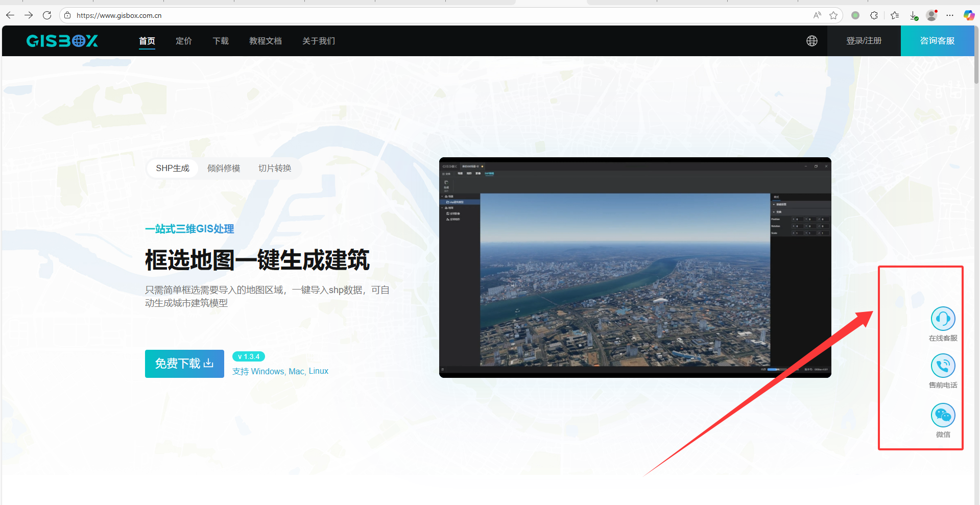
Task: Click the GIS software preview screenshot
Action: (635, 268)
